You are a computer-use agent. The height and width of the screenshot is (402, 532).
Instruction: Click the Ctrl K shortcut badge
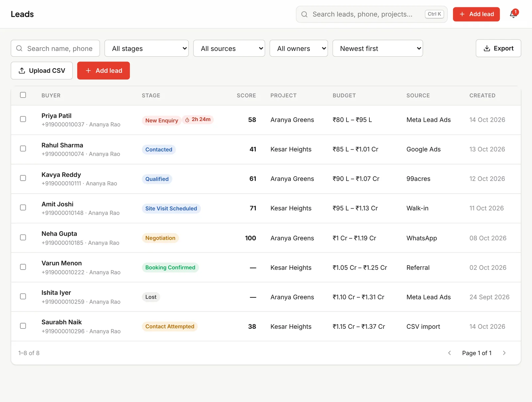point(434,14)
